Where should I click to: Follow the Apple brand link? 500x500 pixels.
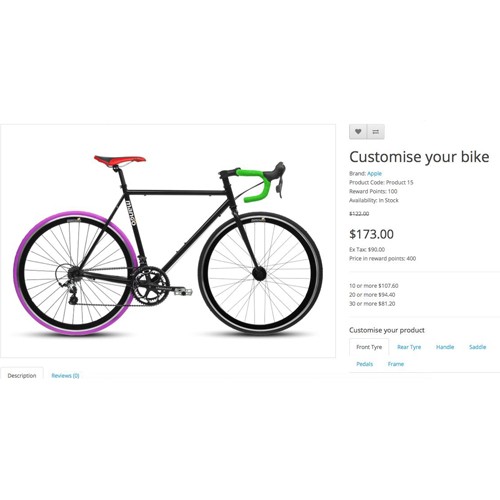pyautogui.click(x=374, y=173)
